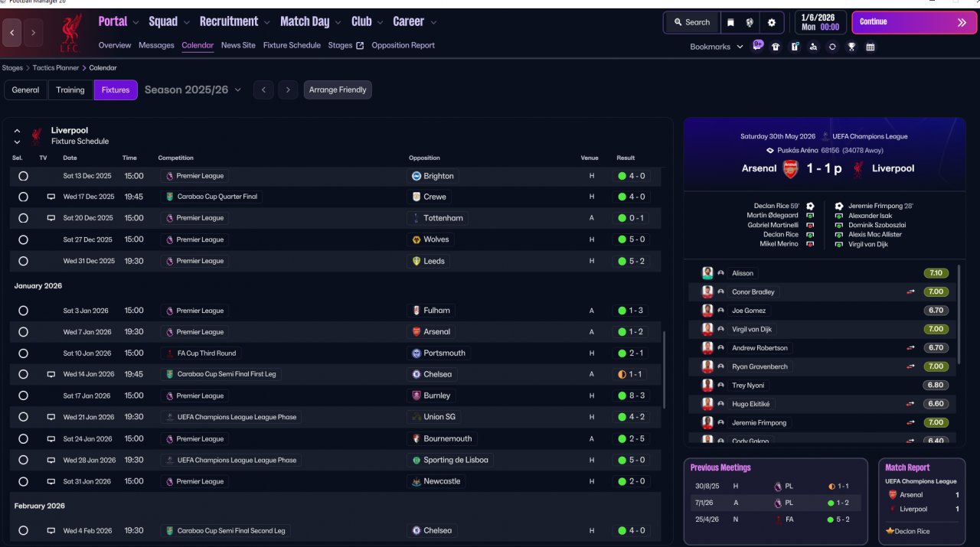
Task: Open the News Site subtab
Action: point(238,45)
